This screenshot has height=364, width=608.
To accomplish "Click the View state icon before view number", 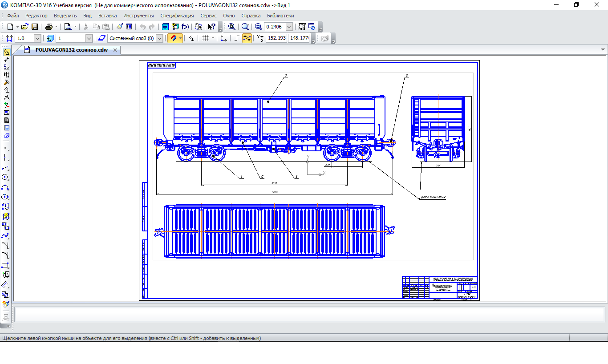I will tap(50, 38).
